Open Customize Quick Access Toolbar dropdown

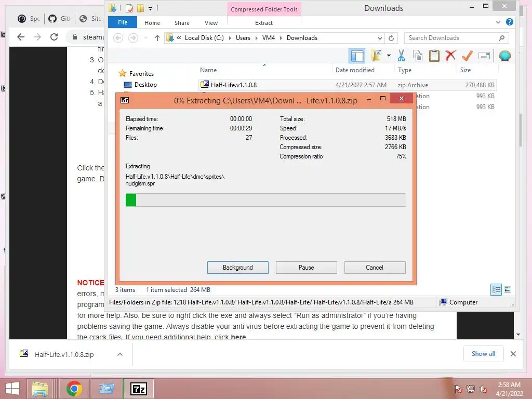(x=150, y=8)
